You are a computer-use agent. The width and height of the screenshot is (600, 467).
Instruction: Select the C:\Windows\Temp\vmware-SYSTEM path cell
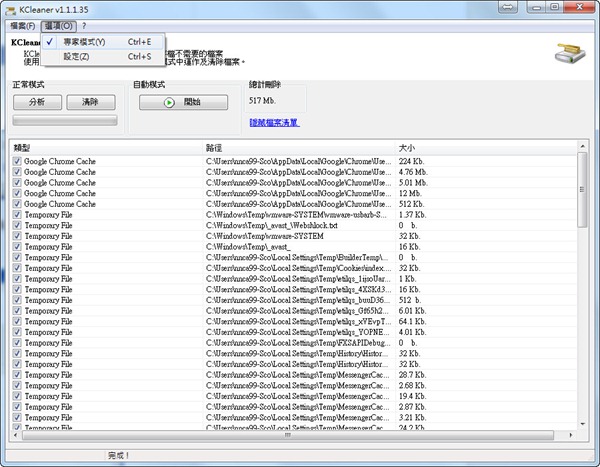click(x=264, y=236)
